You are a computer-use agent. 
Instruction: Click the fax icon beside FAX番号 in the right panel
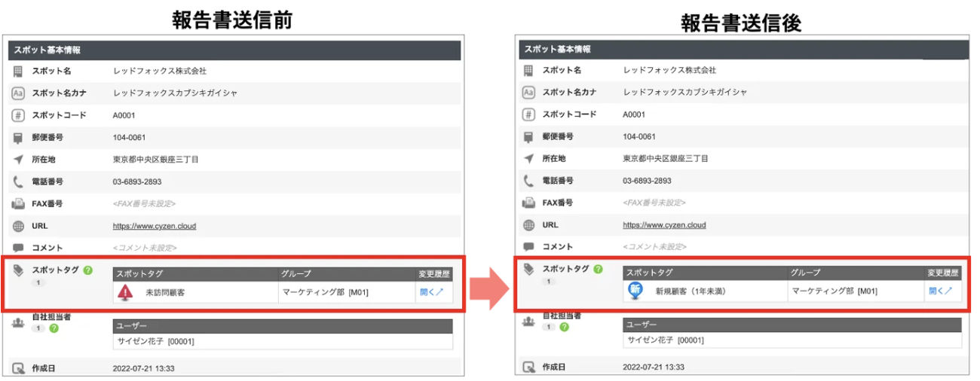pyautogui.click(x=529, y=203)
